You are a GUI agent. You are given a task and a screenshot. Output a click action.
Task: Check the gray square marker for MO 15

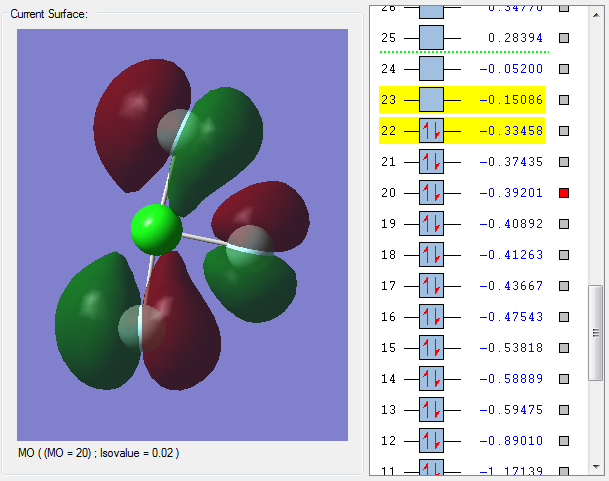[x=564, y=348]
